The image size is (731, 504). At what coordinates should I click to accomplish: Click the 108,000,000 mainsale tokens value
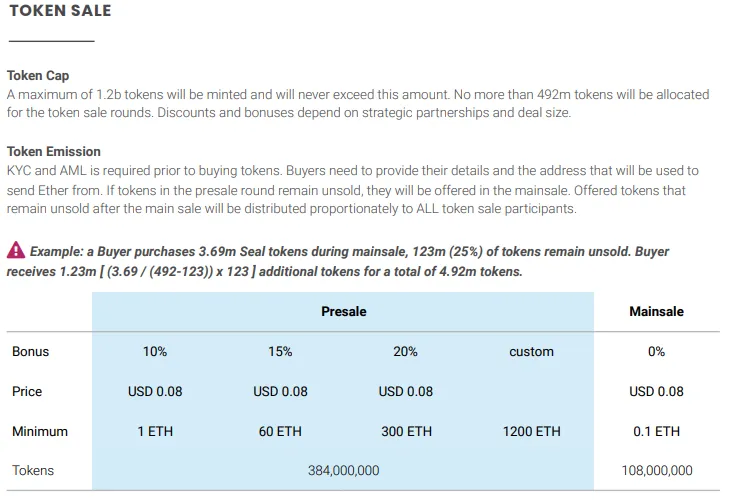coord(657,470)
